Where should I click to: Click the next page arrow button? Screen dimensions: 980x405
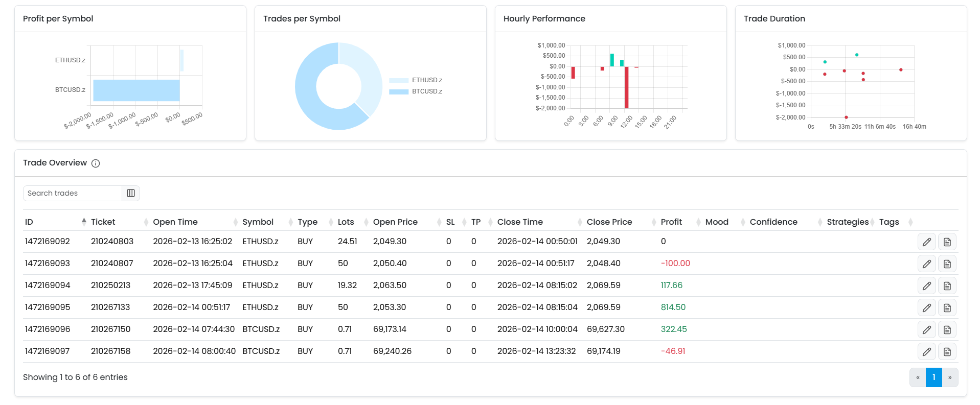pyautogui.click(x=950, y=377)
